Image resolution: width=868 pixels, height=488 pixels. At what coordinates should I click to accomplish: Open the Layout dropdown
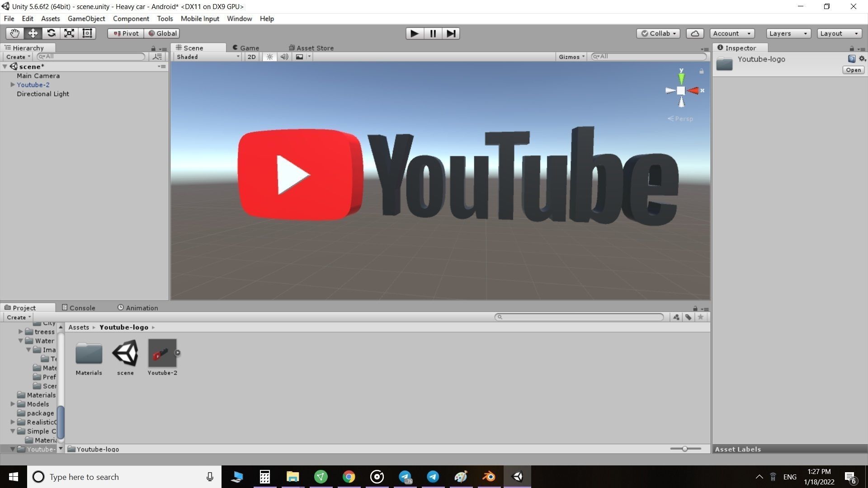click(839, 33)
